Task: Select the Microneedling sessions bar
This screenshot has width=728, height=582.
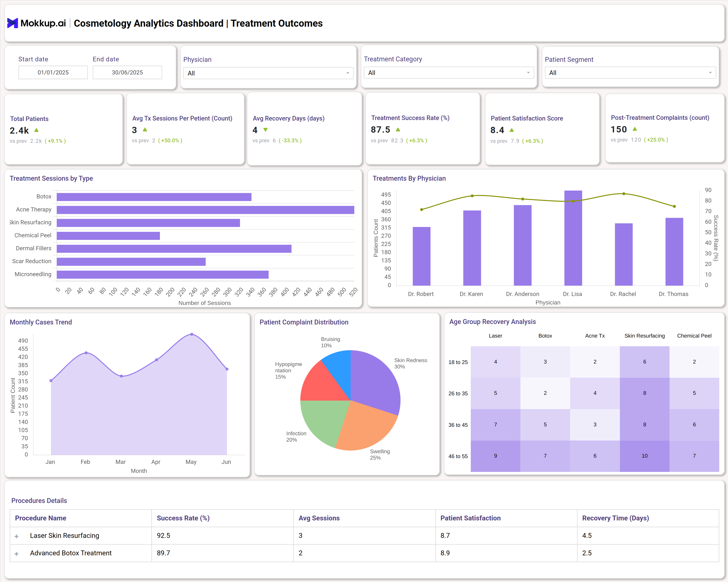Action: (162, 275)
